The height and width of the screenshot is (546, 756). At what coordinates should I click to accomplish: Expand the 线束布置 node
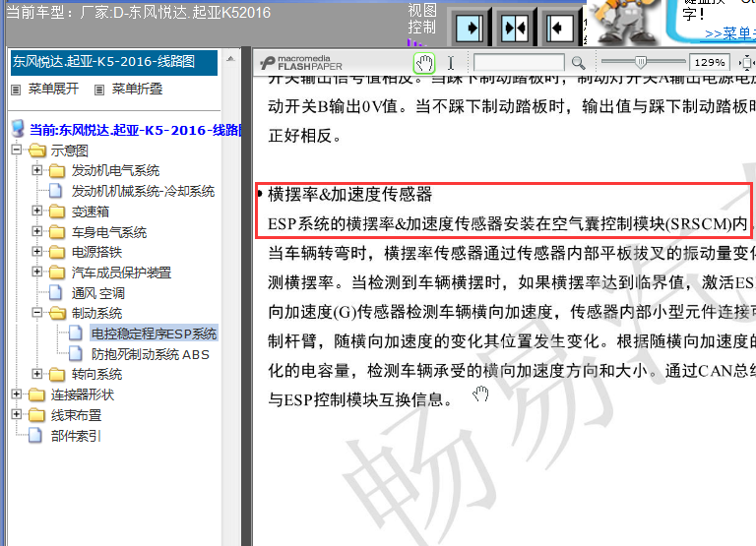pos(17,414)
